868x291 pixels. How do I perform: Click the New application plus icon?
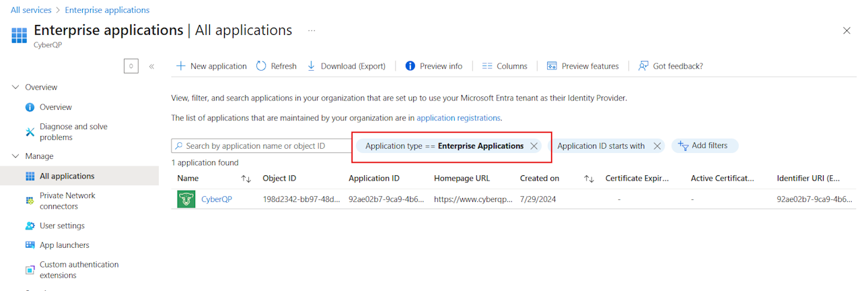point(180,66)
